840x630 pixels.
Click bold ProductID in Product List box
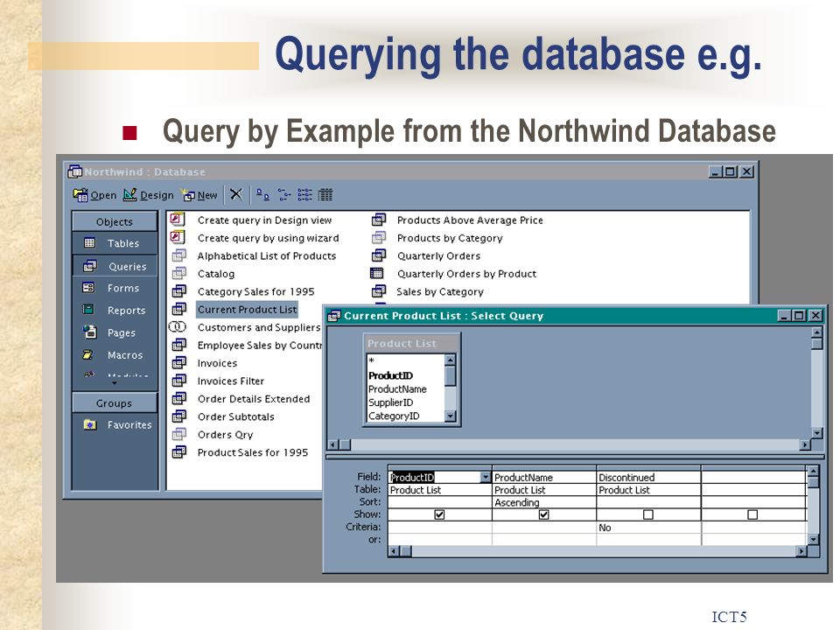(390, 375)
